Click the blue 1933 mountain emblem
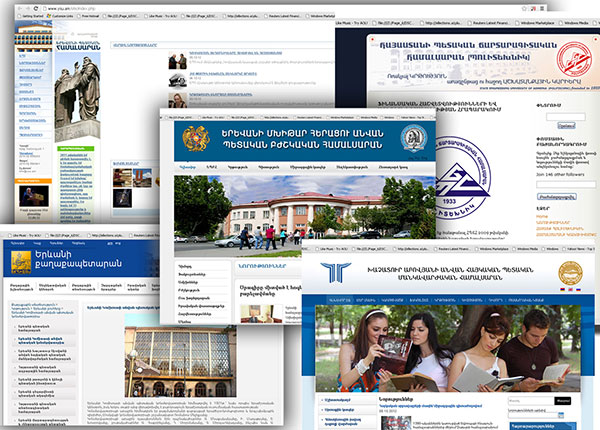 pyautogui.click(x=459, y=177)
